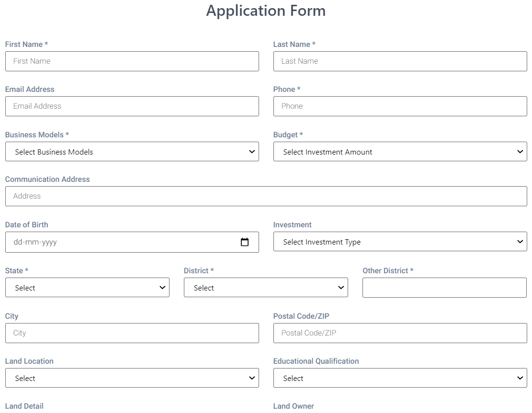Open the Date of Birth calendar picker
532x413 pixels.
point(245,242)
